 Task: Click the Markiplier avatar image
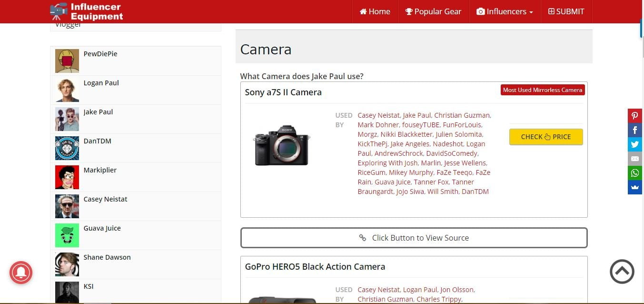point(67,177)
